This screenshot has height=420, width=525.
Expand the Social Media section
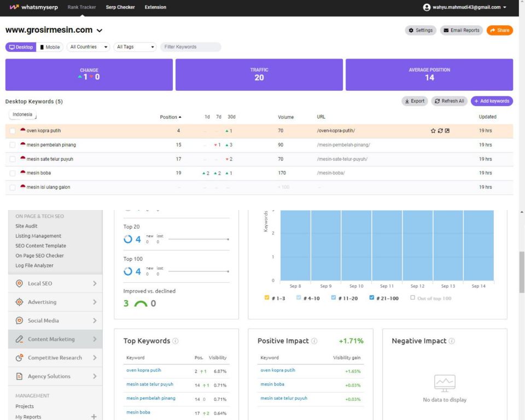(x=95, y=320)
